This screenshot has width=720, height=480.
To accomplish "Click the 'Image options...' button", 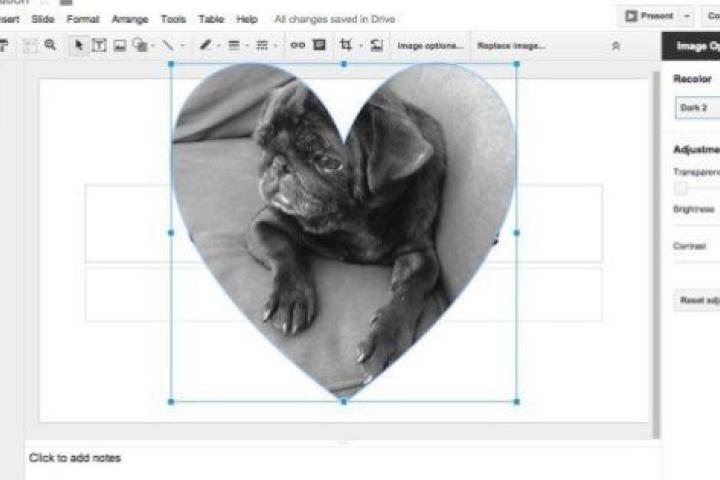I will (430, 46).
